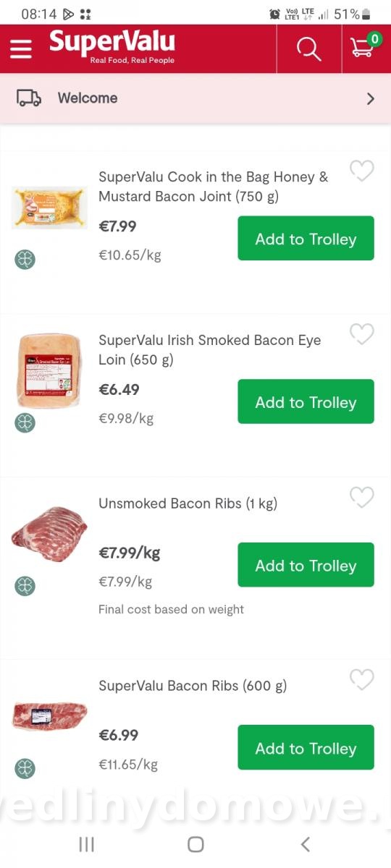Open the search magnifier

309,48
